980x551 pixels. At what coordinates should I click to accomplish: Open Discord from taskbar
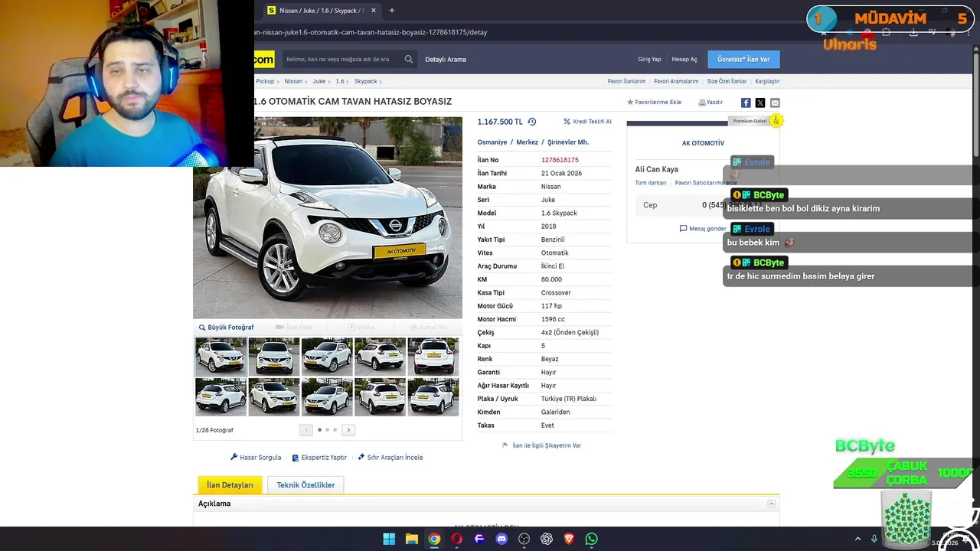501,539
